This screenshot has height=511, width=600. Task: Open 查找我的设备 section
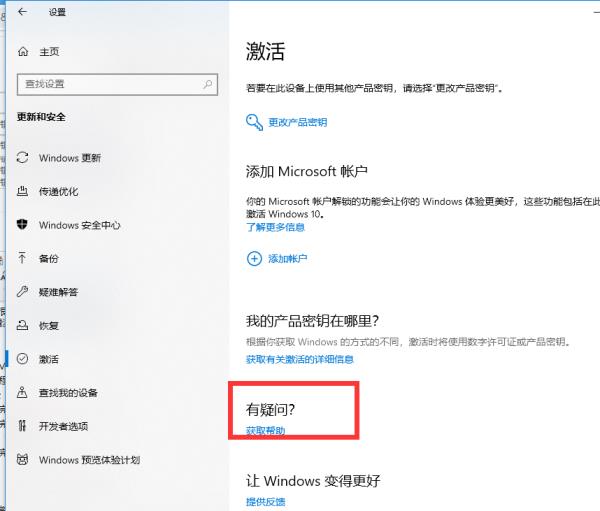[x=68, y=393]
